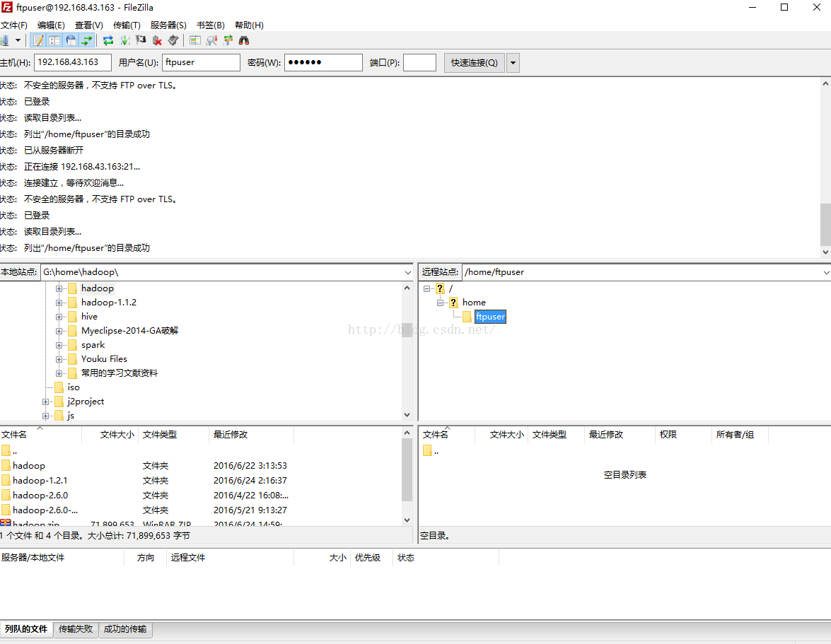Reconnect to last server icon
The width and height of the screenshot is (831, 644).
173,40
